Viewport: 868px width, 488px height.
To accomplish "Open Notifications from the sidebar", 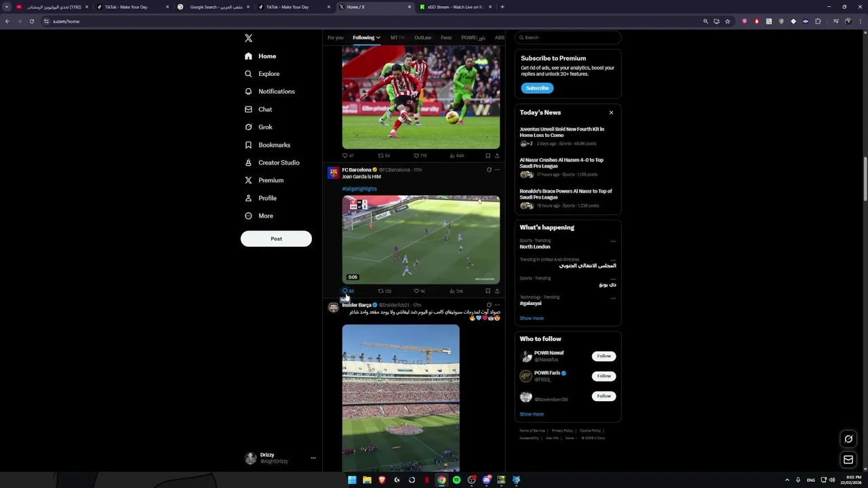I will pos(269,91).
